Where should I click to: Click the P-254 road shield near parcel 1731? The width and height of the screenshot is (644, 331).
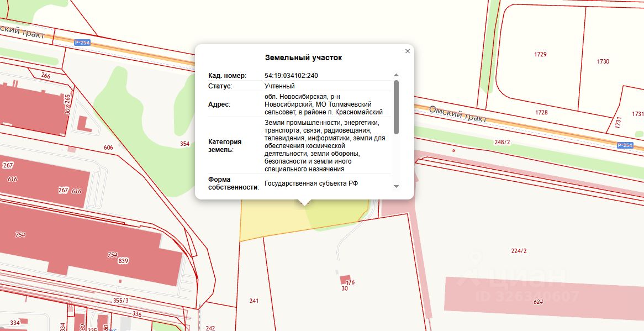coord(625,145)
